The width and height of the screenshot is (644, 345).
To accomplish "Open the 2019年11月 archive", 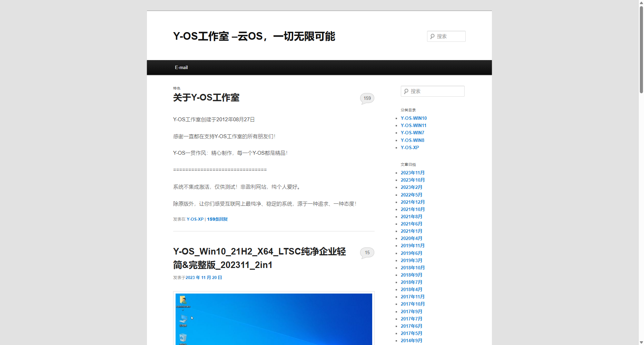I will tap(413, 246).
